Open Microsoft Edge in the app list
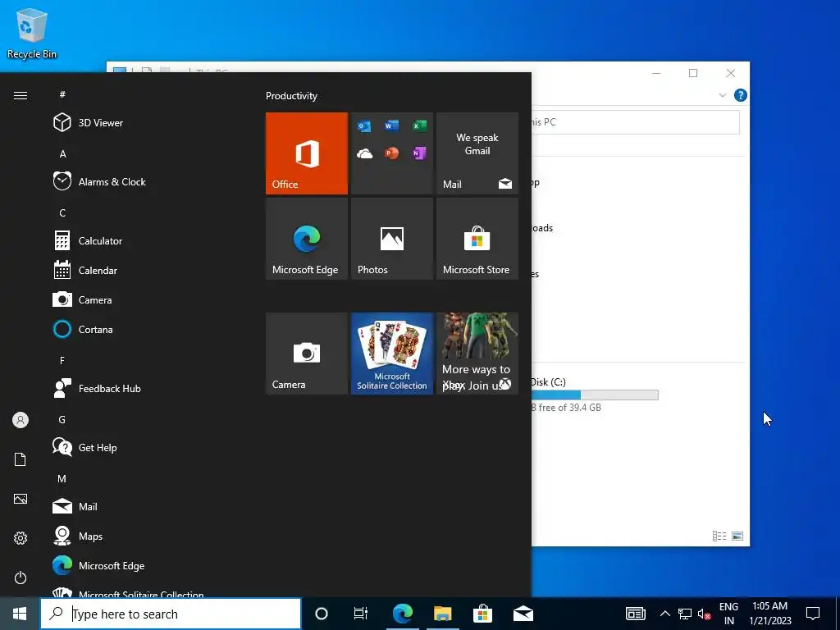The image size is (840, 630). click(x=98, y=565)
